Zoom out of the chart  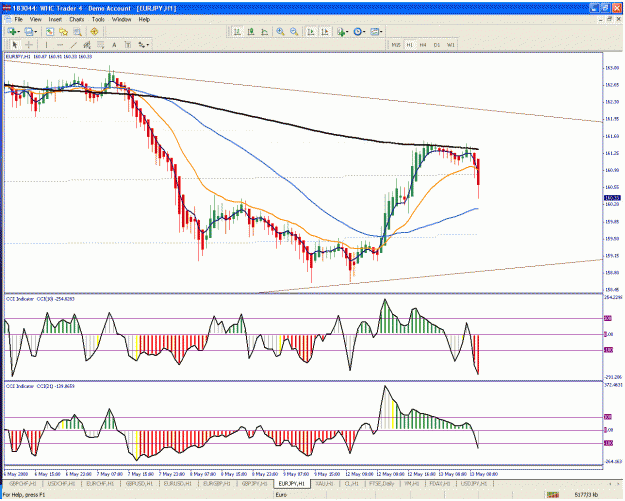pyautogui.click(x=294, y=31)
